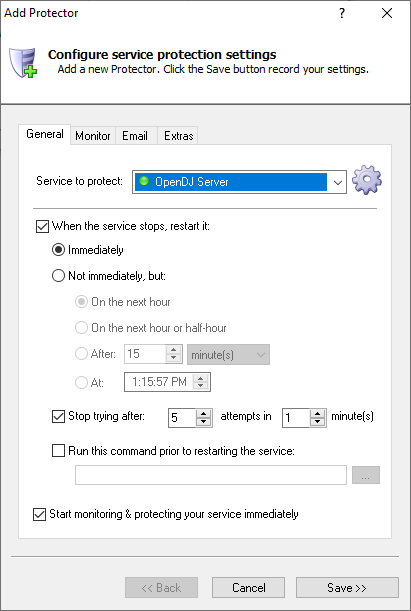Enable 'Run this command prior to restarting'
The height and width of the screenshot is (611, 411).
coord(58,451)
